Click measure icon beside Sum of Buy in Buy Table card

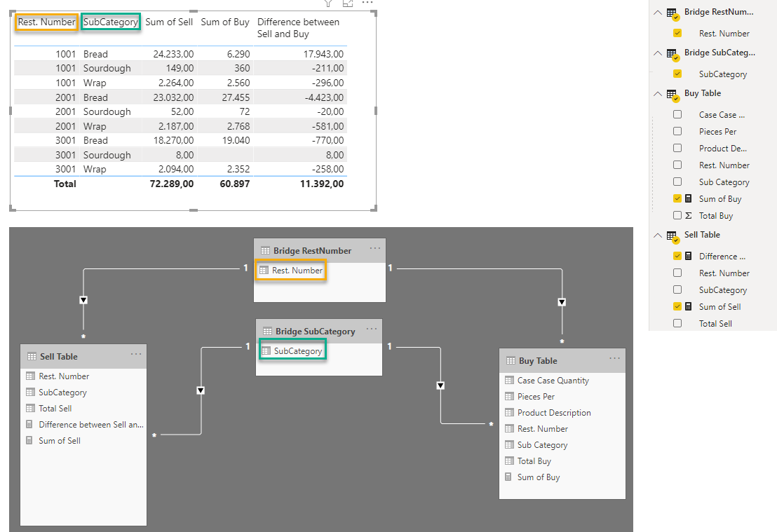click(508, 477)
